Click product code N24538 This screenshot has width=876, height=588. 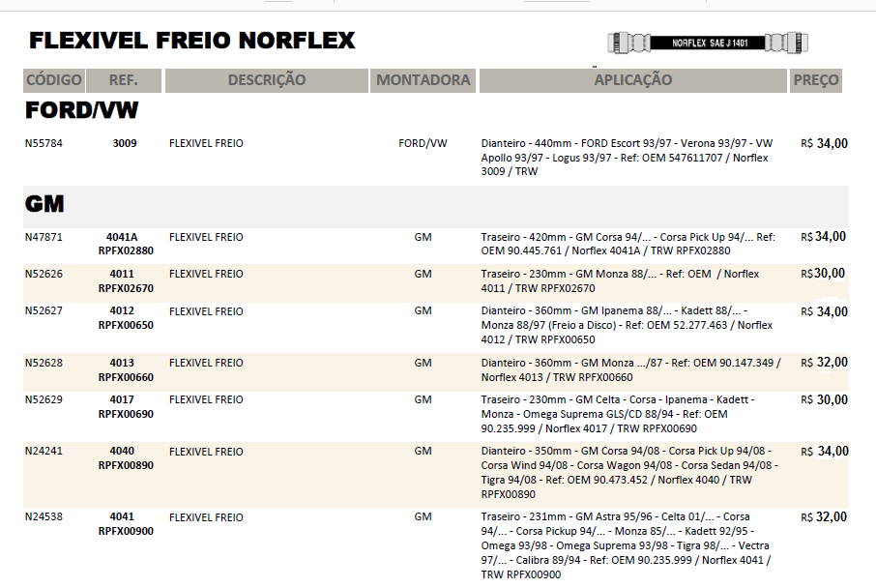[x=44, y=517]
